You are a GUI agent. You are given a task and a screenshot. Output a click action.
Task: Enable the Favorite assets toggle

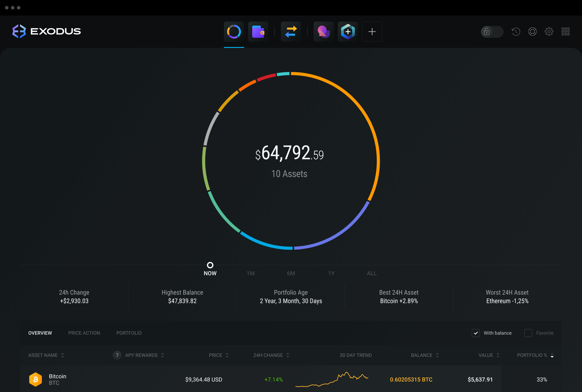[527, 333]
